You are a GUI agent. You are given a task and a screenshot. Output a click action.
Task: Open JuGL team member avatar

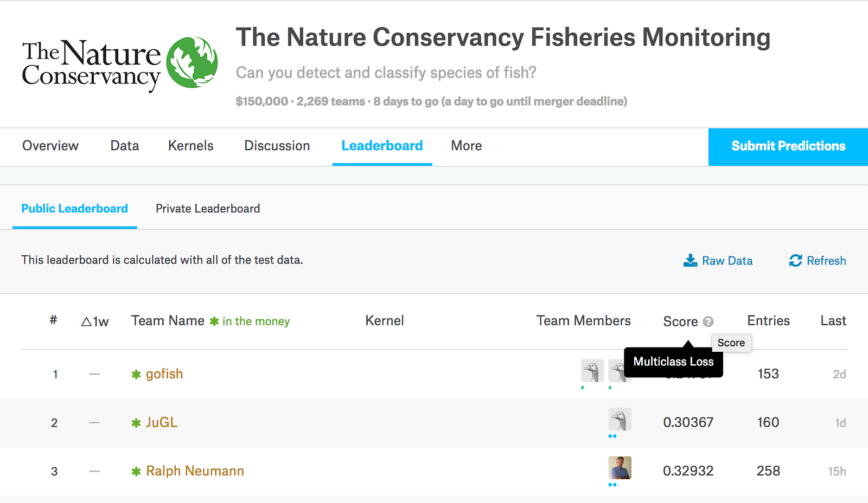click(x=620, y=420)
